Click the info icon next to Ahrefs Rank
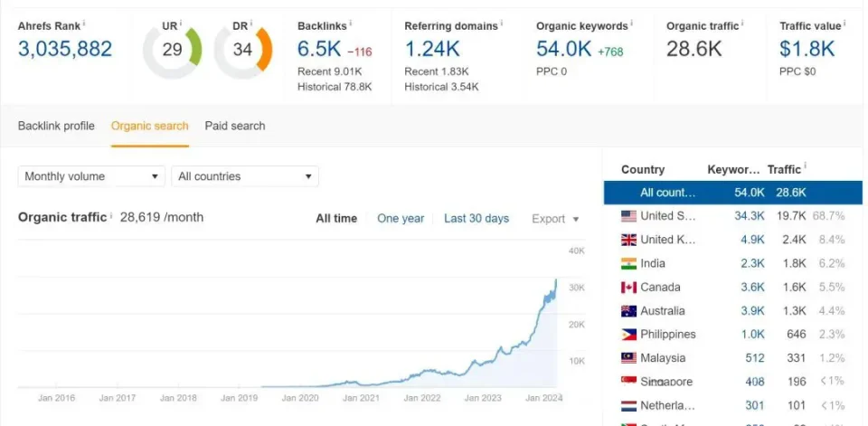868x426 pixels. pyautogui.click(x=84, y=24)
